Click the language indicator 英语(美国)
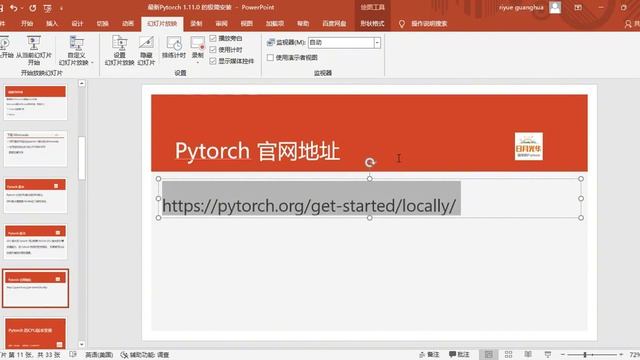This screenshot has height=360, width=640. [99, 355]
